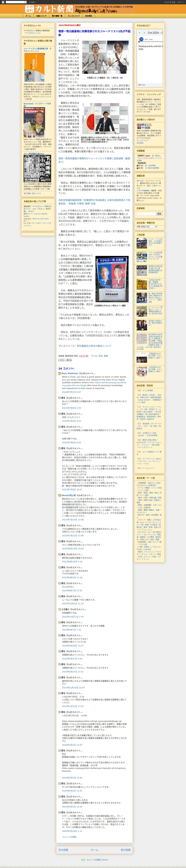Open the Ubunutu初心者 commenter profile
Screen dimensions: 186x868
tap(69, 495)
